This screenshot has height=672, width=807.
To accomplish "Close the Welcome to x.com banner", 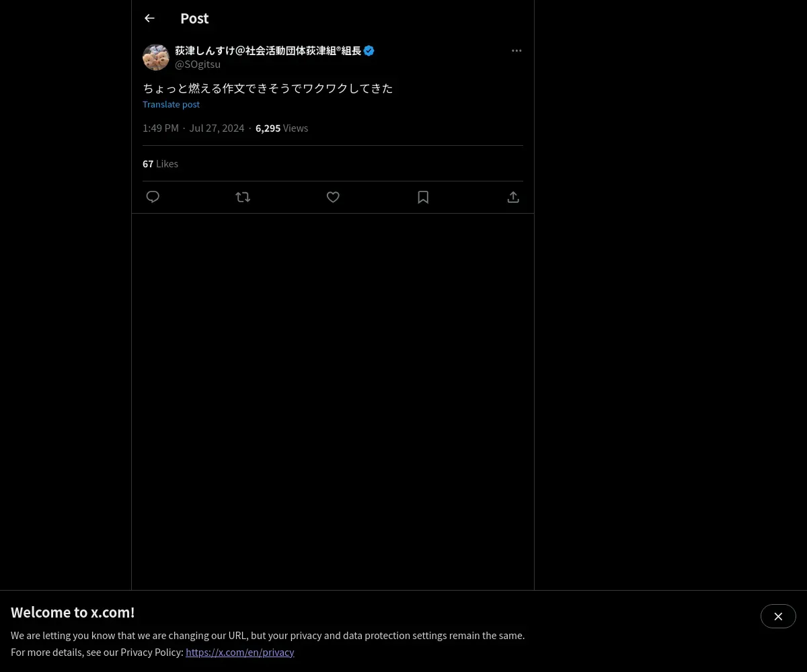I will tap(778, 616).
